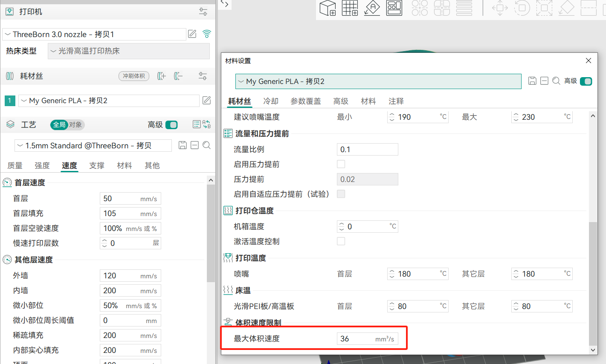
Task: Switch to the 支撑 tab in process settings
Action: [97, 165]
